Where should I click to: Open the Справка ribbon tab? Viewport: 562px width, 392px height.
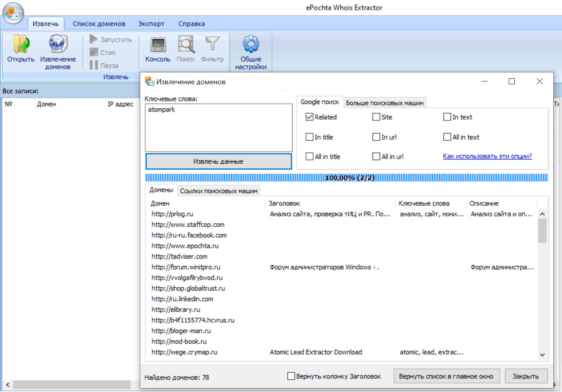(191, 24)
